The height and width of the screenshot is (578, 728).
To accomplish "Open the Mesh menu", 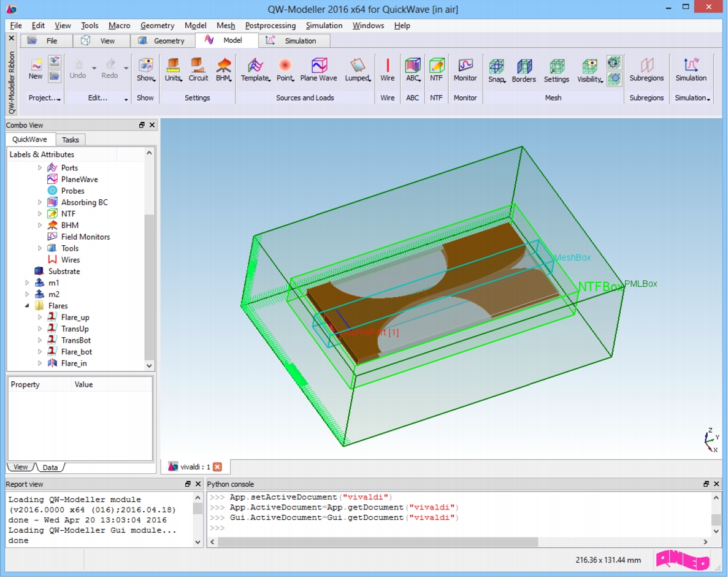I will pyautogui.click(x=226, y=26).
